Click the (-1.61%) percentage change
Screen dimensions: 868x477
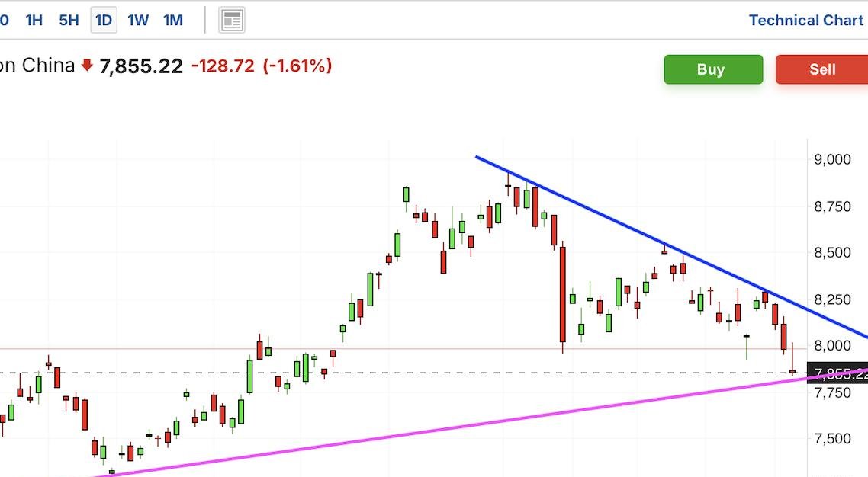pos(297,66)
